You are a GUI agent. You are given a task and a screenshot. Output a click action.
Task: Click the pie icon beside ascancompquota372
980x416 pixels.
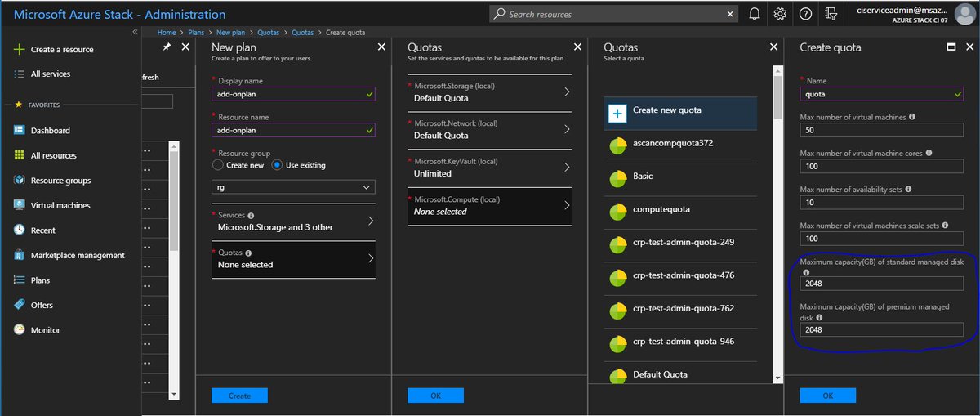coord(617,145)
